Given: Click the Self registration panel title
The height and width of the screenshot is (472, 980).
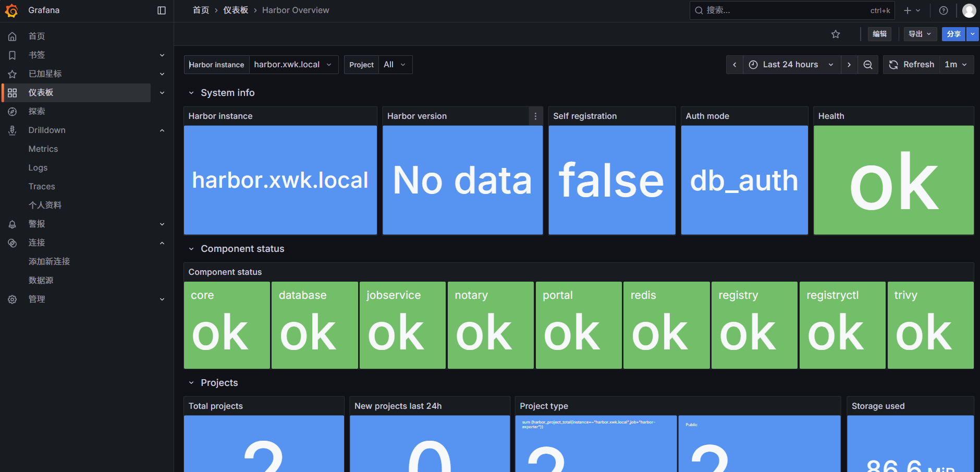Looking at the screenshot, I should (585, 116).
